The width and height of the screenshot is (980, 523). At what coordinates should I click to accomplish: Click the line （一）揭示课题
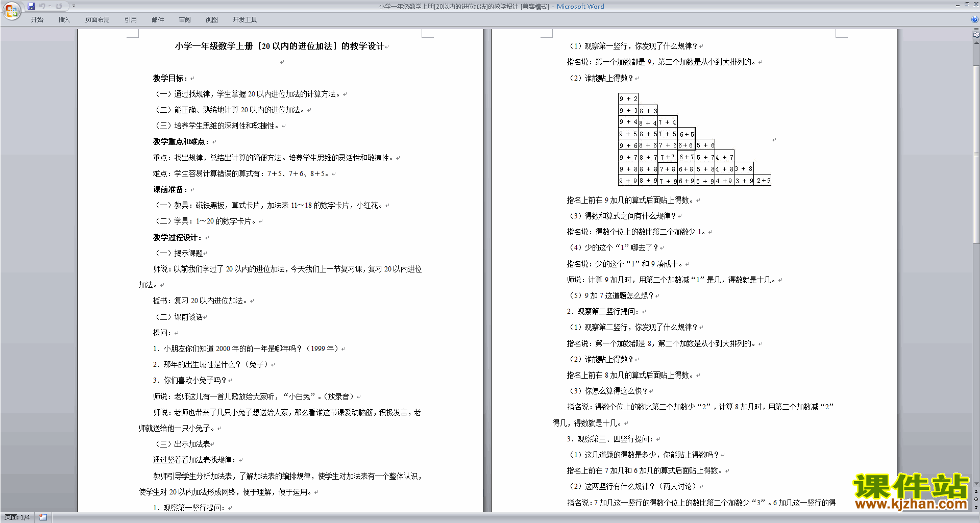click(178, 253)
